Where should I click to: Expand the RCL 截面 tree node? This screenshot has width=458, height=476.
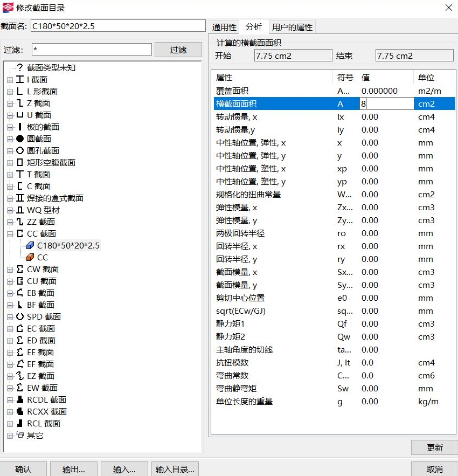click(x=10, y=424)
